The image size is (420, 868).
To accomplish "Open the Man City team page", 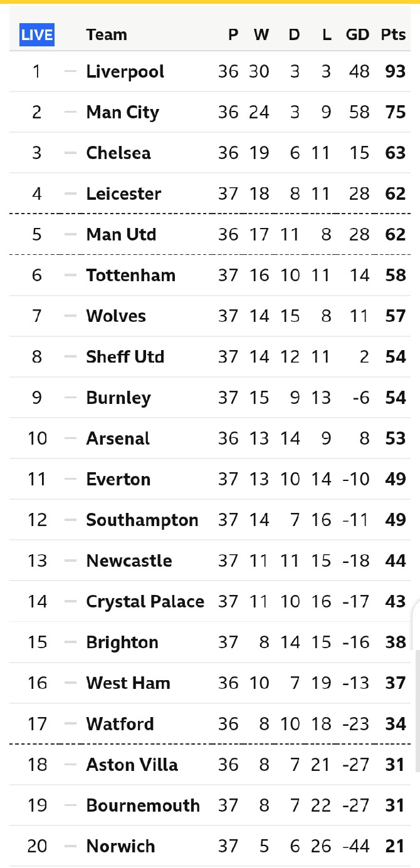I will point(122,112).
